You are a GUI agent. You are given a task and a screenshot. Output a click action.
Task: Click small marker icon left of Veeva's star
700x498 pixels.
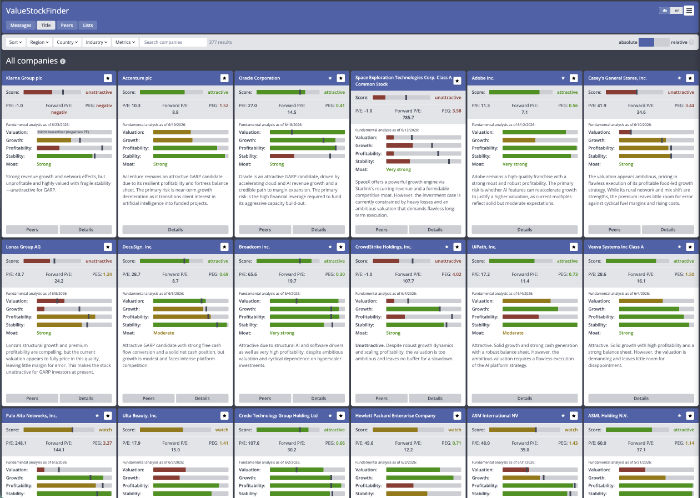(679, 247)
